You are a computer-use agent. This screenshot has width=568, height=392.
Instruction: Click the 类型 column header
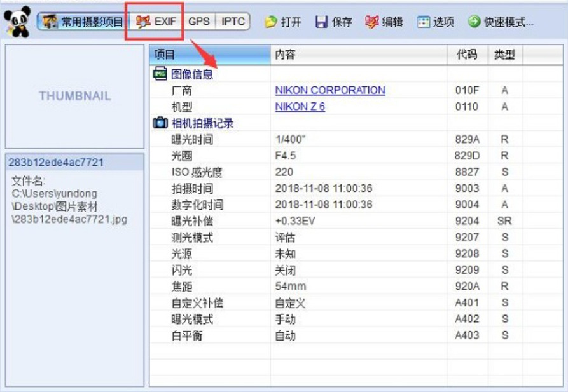505,55
